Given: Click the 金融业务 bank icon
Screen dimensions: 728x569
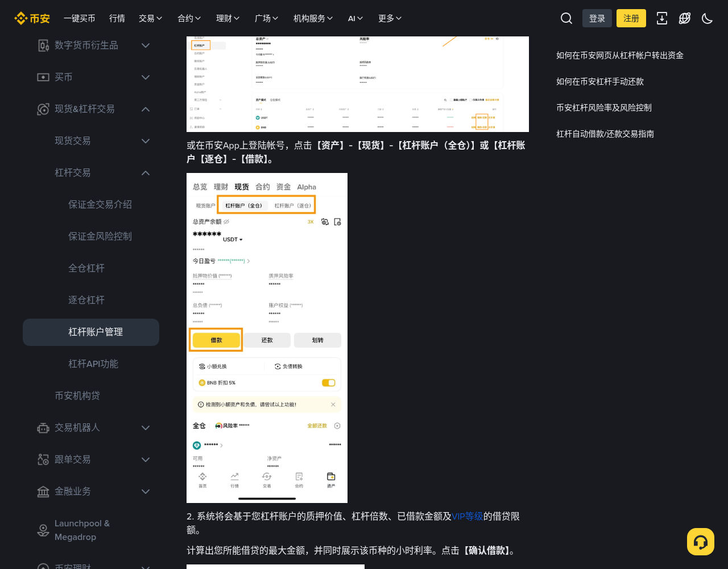Looking at the screenshot, I should pyautogui.click(x=43, y=492).
